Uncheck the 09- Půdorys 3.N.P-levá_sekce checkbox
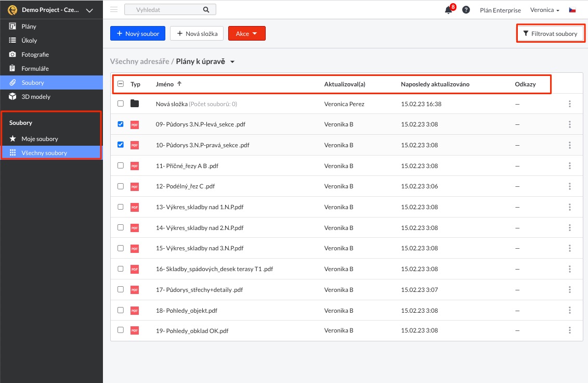This screenshot has height=383, width=588. click(x=121, y=124)
